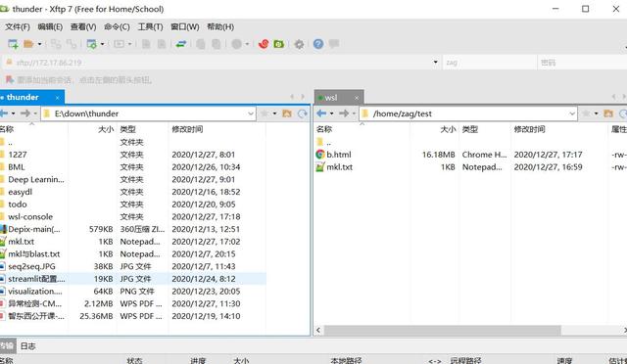Image resolution: width=627 pixels, height=364 pixels.
Task: Click Back arrow in thunder pane
Action: (4, 114)
